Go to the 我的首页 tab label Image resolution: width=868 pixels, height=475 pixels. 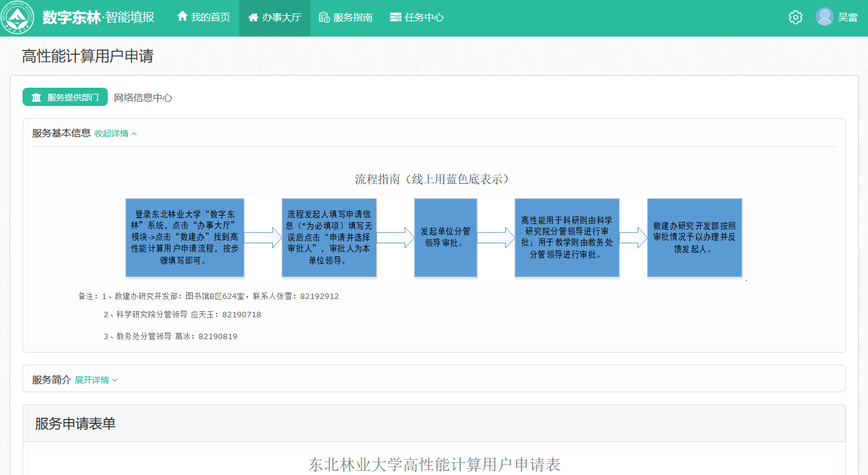tap(211, 18)
